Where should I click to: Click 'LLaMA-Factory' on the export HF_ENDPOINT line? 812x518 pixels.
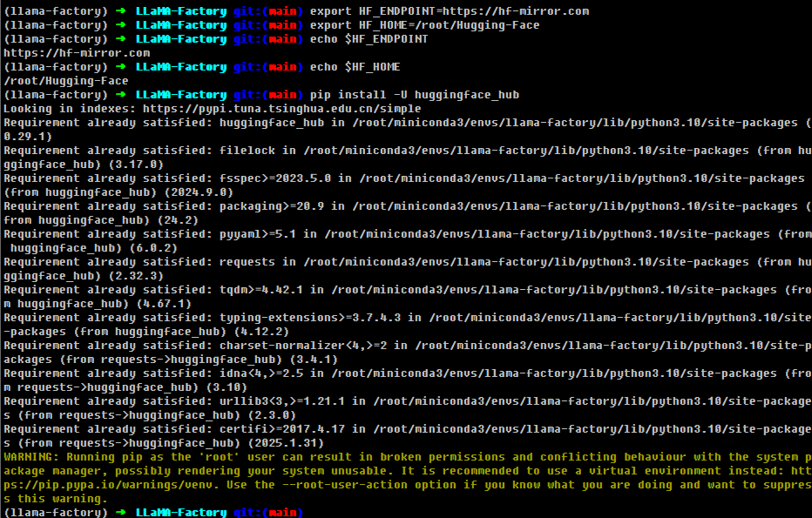180,10
